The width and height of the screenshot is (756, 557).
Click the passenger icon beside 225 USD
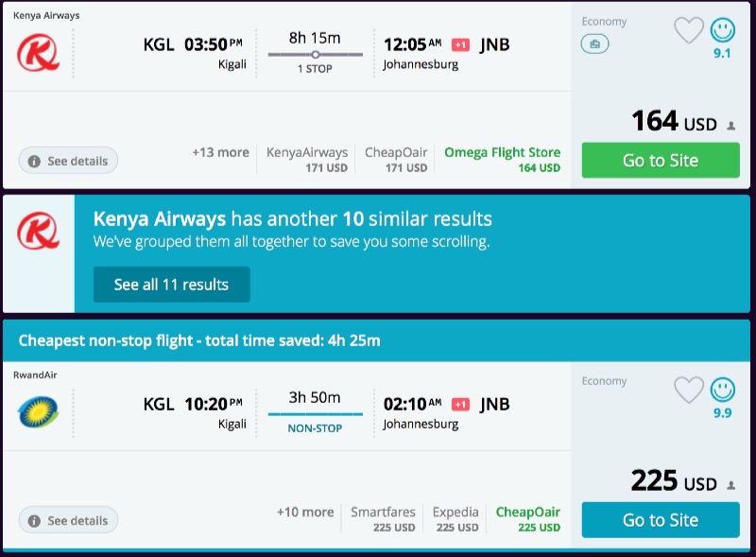(x=730, y=485)
